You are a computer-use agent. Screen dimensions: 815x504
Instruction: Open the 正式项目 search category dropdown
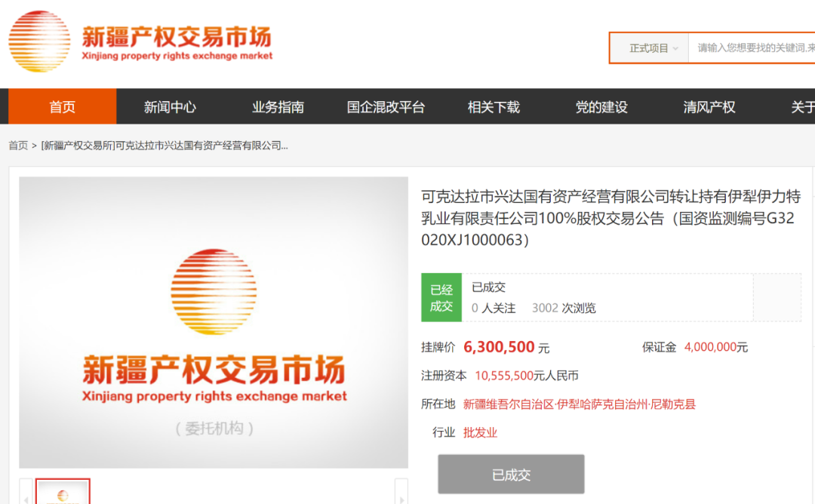coord(650,48)
